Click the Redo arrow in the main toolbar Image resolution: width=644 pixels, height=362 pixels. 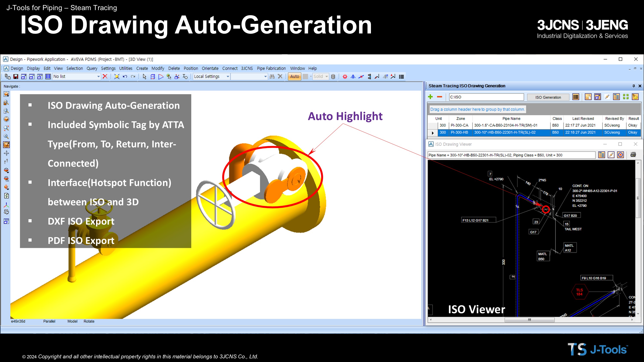click(x=133, y=76)
